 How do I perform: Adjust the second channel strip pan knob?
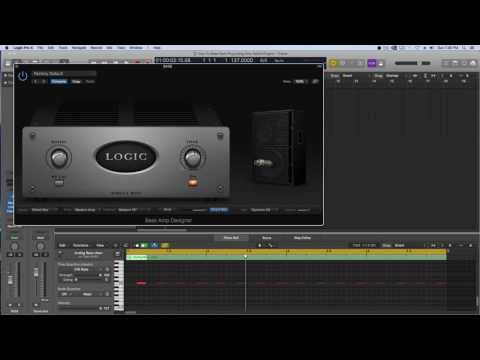tap(40, 247)
